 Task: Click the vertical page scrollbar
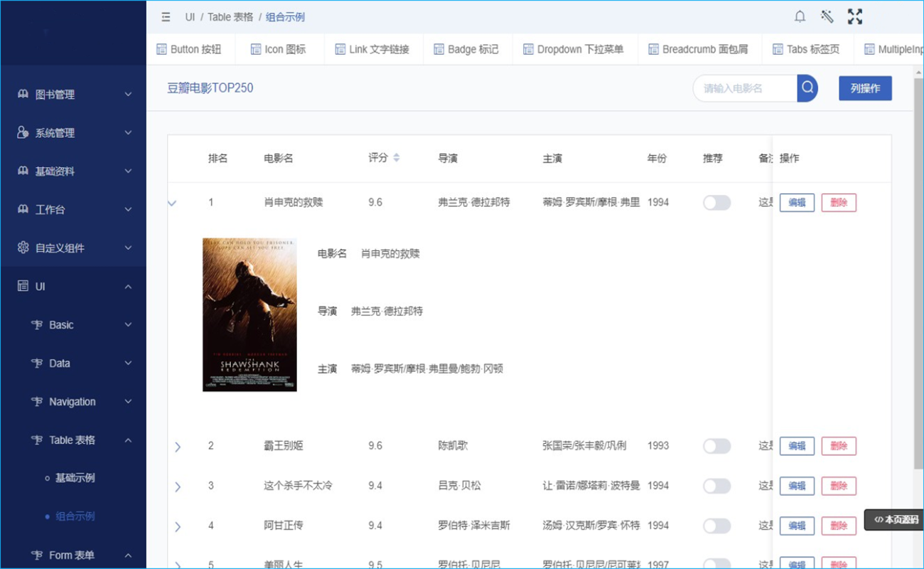click(x=918, y=284)
